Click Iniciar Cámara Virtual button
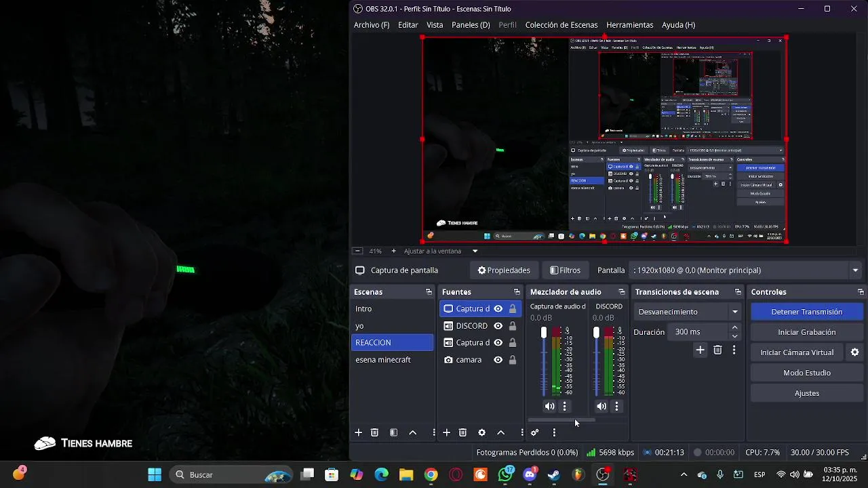The image size is (868, 488). pos(797,352)
